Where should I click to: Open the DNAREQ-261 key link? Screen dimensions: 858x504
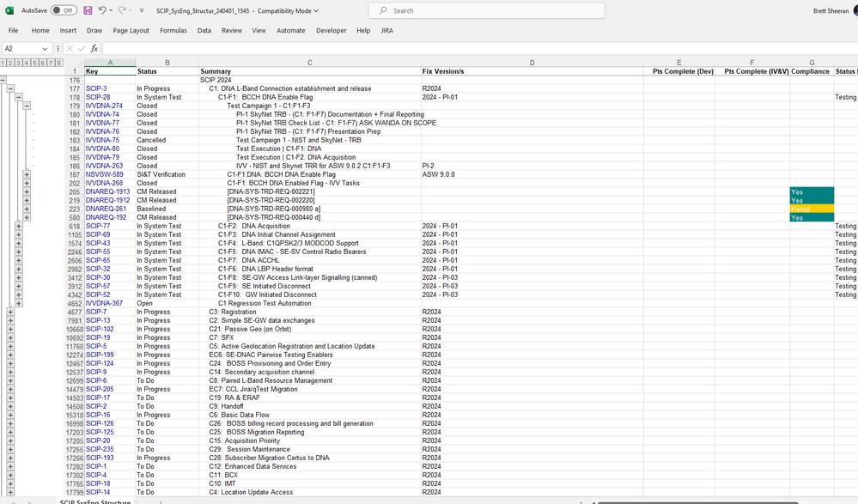[x=106, y=209]
